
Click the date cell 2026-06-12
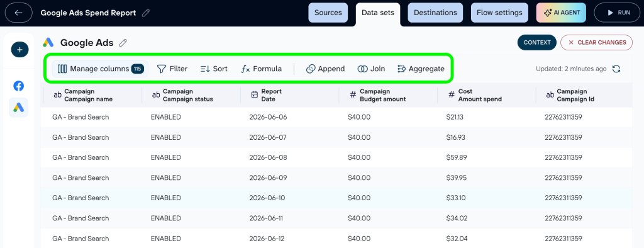267,239
